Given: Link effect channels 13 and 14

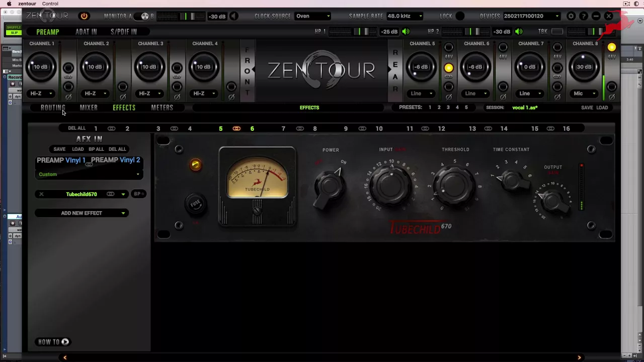Looking at the screenshot, I should click(x=488, y=129).
